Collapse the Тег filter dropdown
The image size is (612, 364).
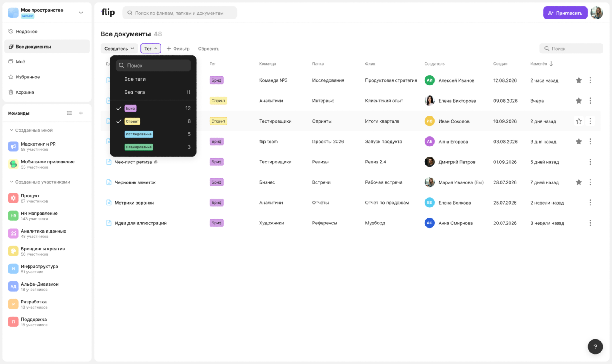(x=151, y=49)
